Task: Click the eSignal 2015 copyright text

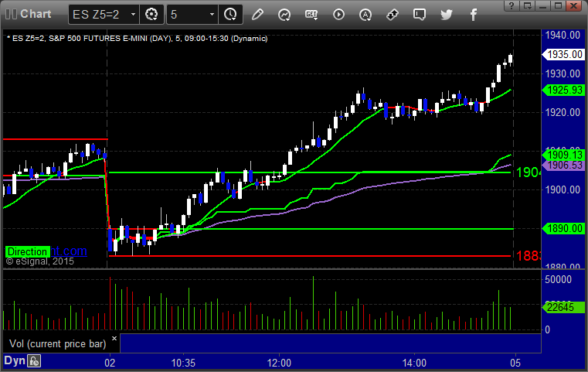Action: 39,261
